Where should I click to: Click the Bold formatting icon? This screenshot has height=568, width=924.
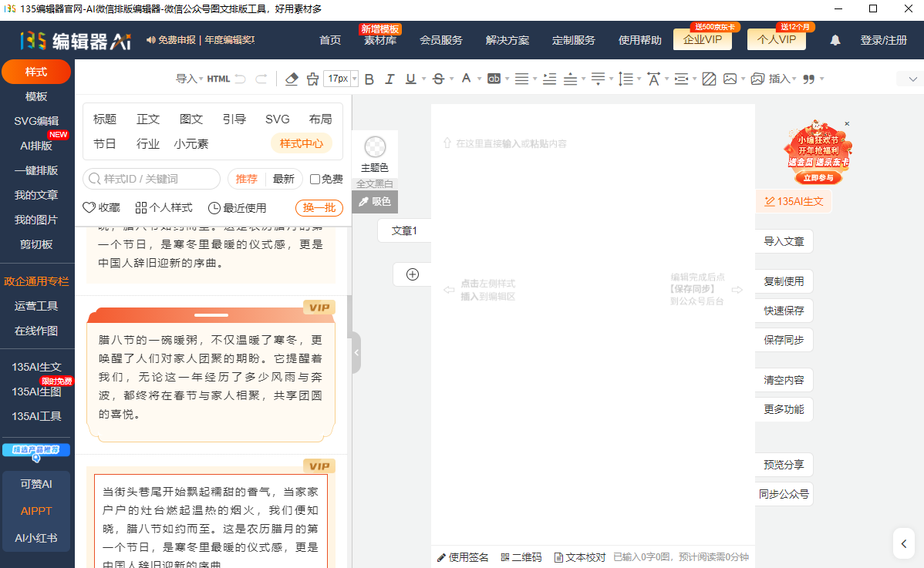369,79
